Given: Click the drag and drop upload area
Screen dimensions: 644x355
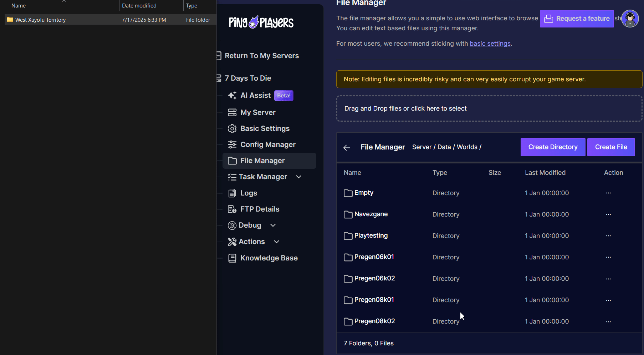Looking at the screenshot, I should (489, 108).
